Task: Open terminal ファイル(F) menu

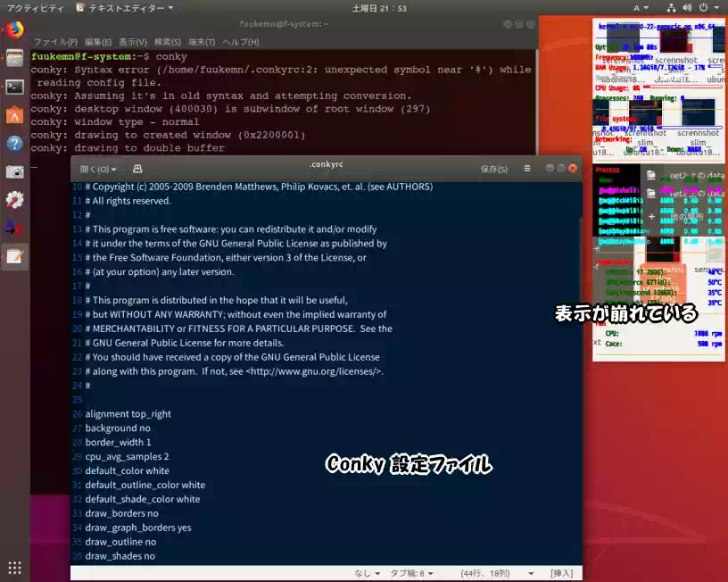Action: coord(55,42)
